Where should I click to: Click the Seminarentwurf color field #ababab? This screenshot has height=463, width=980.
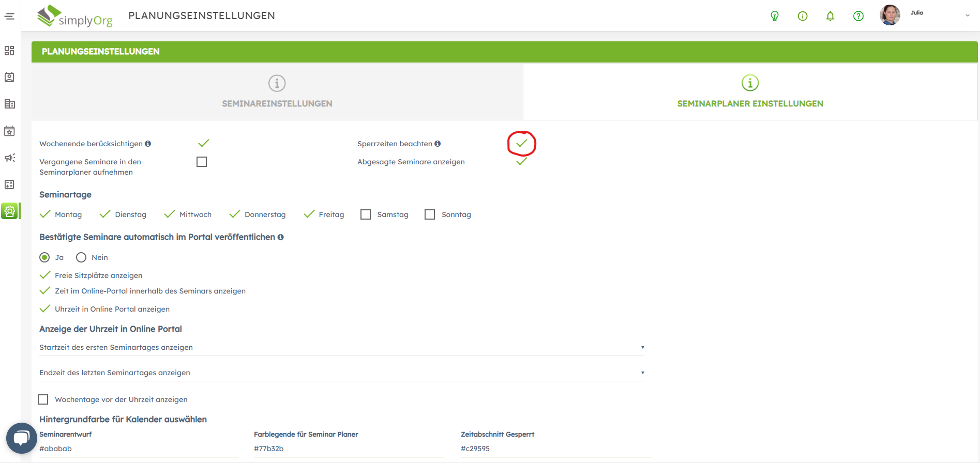(139, 449)
